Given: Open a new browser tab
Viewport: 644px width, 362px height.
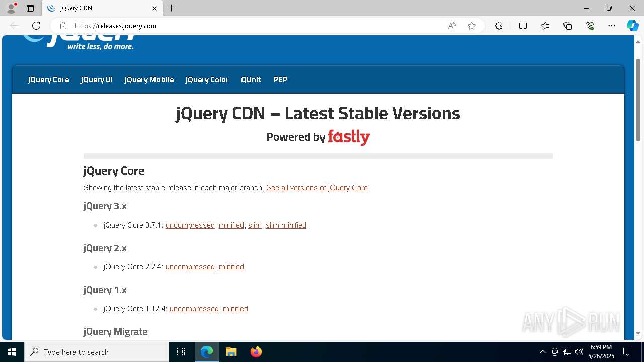Looking at the screenshot, I should pyautogui.click(x=172, y=8).
